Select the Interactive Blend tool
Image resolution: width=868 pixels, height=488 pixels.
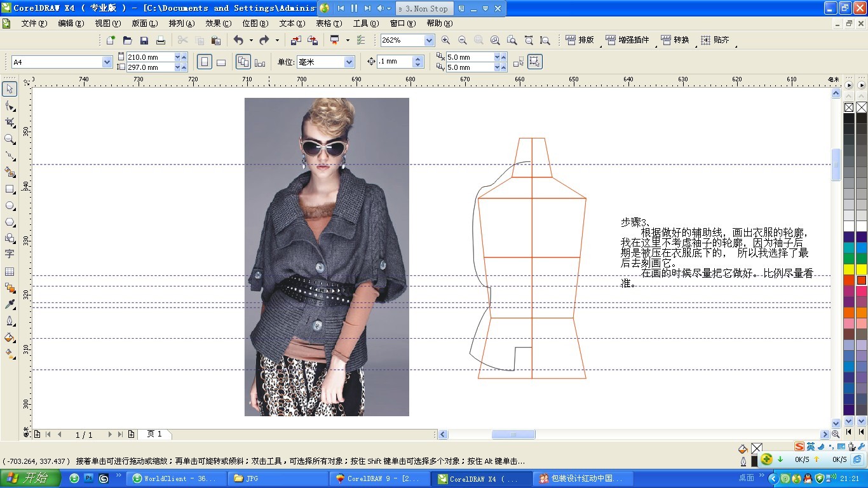[x=10, y=288]
